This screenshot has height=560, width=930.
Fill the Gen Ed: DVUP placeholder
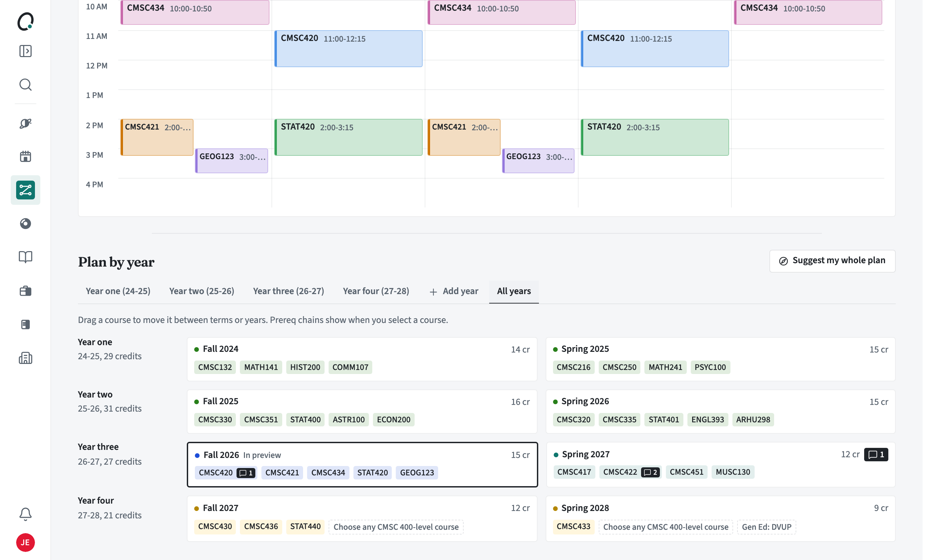click(x=766, y=527)
